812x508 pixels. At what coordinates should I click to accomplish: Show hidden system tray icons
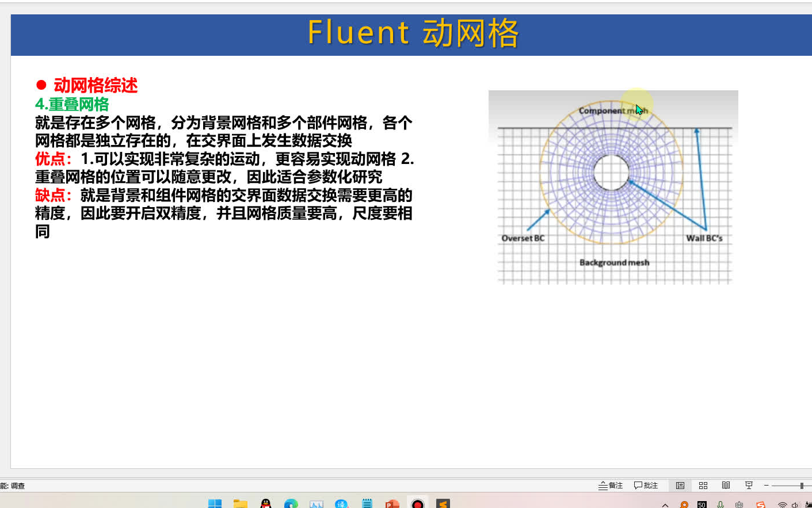coord(665,505)
